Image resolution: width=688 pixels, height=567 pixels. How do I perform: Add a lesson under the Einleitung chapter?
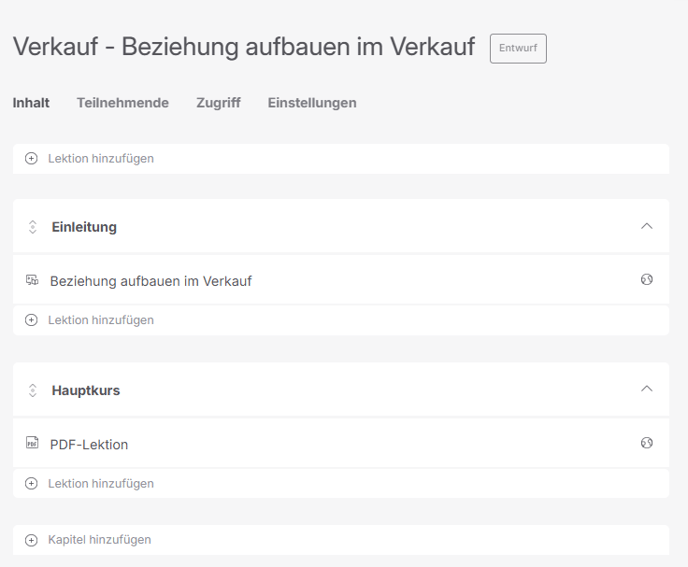pyautogui.click(x=341, y=320)
